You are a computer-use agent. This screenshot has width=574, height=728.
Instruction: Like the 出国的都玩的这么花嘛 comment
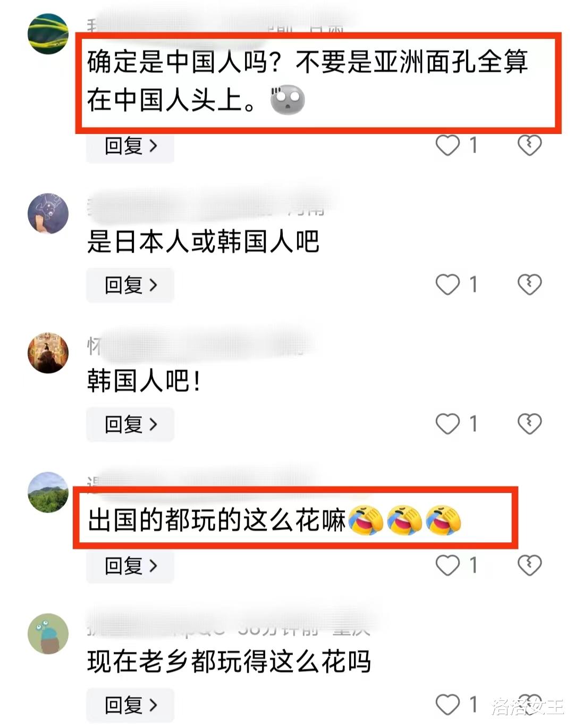pyautogui.click(x=448, y=565)
